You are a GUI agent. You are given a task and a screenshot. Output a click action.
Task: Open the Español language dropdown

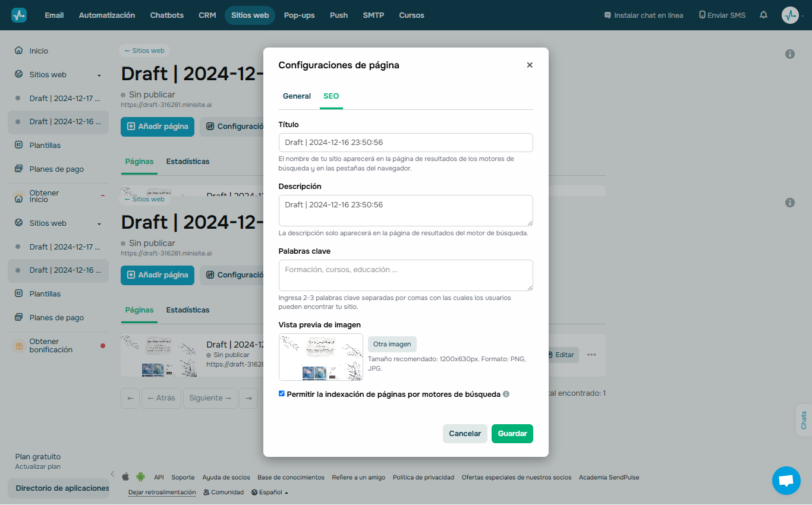click(x=270, y=492)
